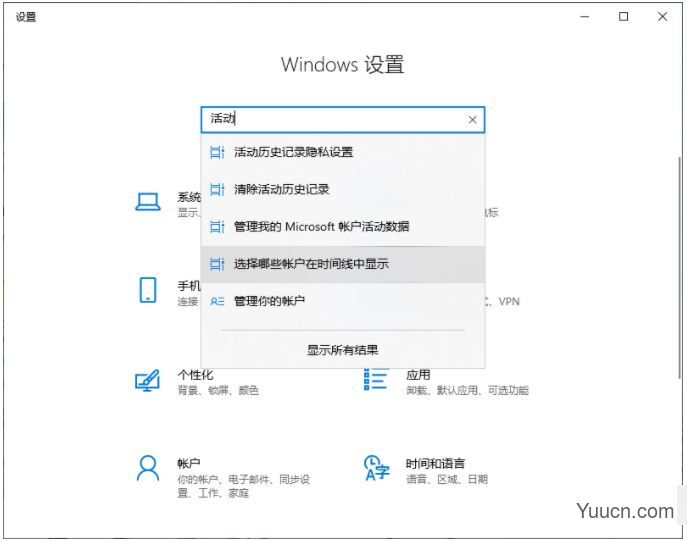Clear search text with X button
This screenshot has width=687, height=541.
(x=472, y=120)
